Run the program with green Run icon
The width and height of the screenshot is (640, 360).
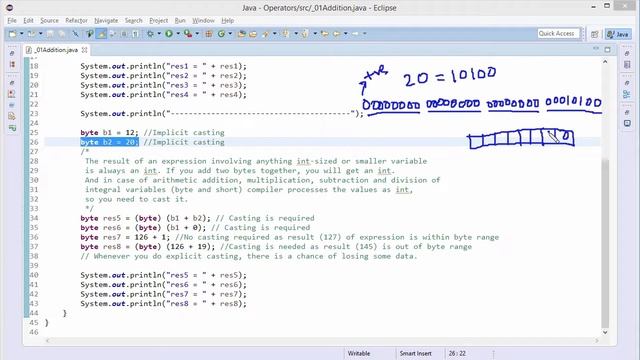click(169, 34)
